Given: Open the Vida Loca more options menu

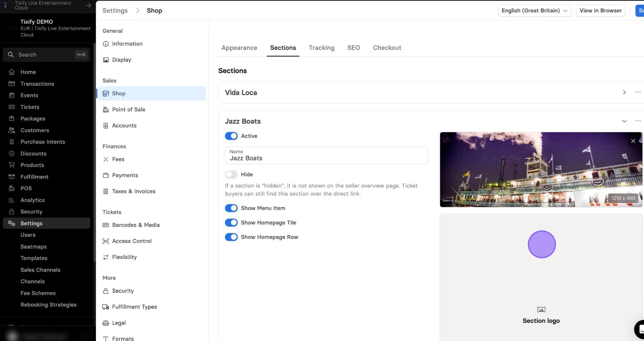Looking at the screenshot, I should point(638,92).
